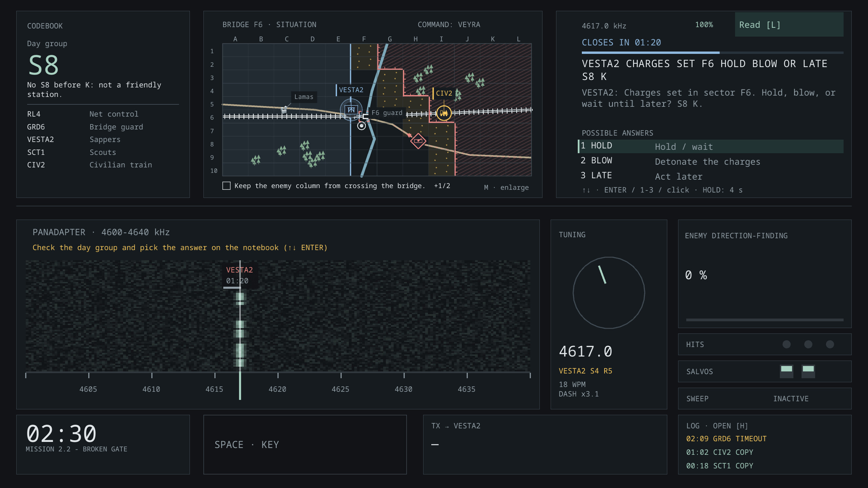Click the CLOSES IN 01:20 countdown
868x488 pixels.
click(x=621, y=42)
